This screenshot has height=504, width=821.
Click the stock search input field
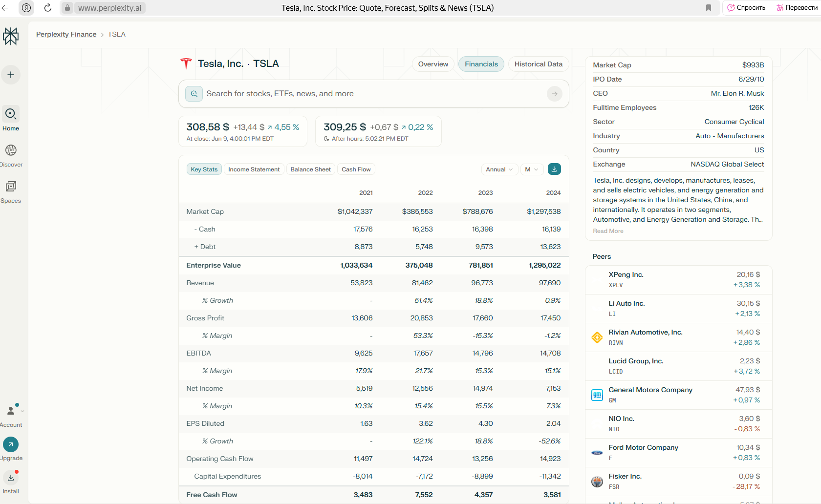(x=371, y=94)
